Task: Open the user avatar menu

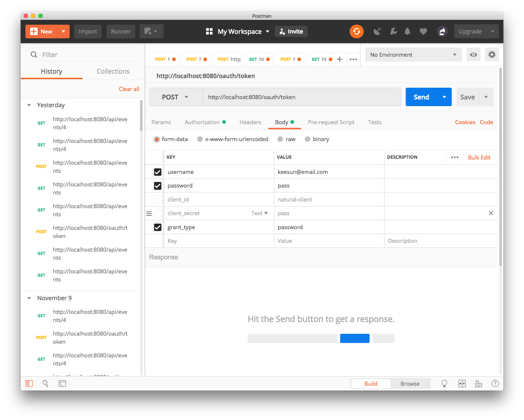Action: [x=442, y=32]
